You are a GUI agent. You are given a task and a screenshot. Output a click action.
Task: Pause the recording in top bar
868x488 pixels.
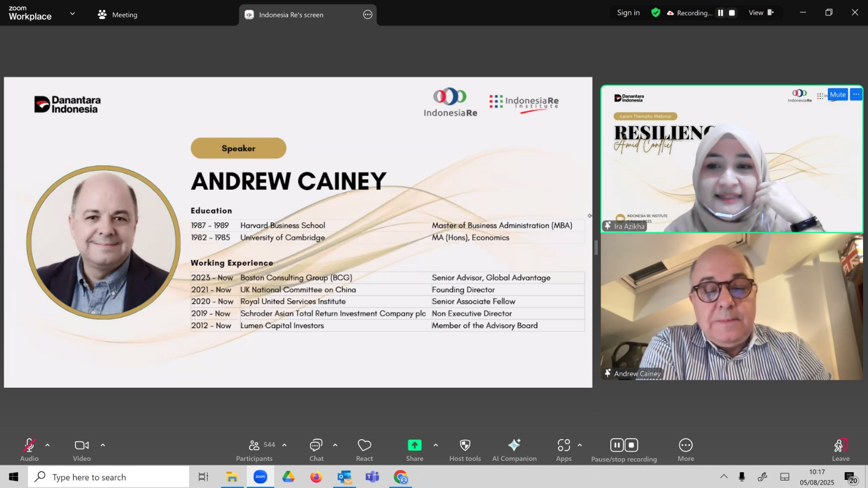[x=720, y=13]
